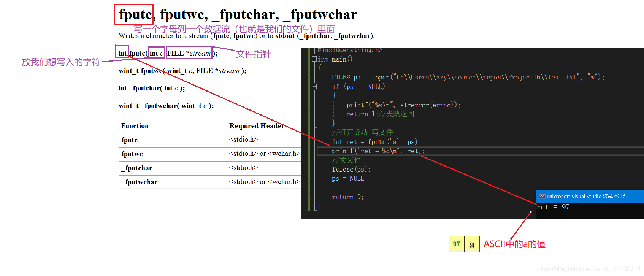This screenshot has width=644, height=276.
Task: Select the 'ret = 97' console output
Action: pyautogui.click(x=553, y=207)
